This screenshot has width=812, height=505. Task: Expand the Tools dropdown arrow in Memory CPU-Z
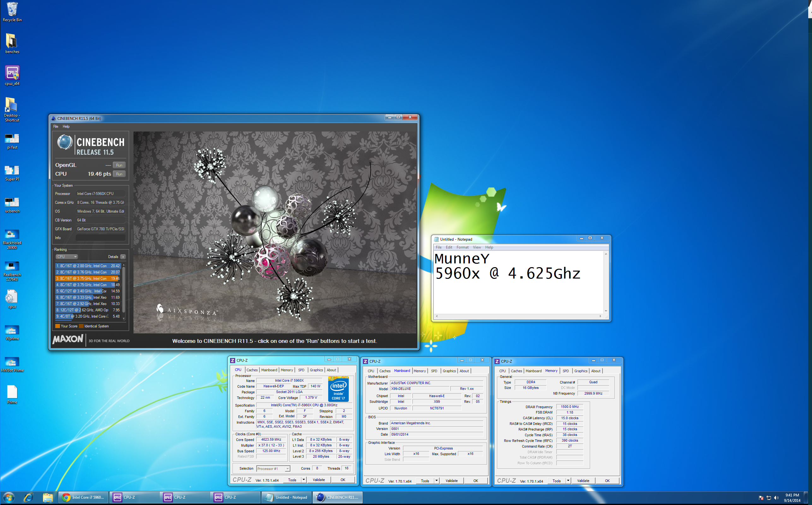[568, 481]
